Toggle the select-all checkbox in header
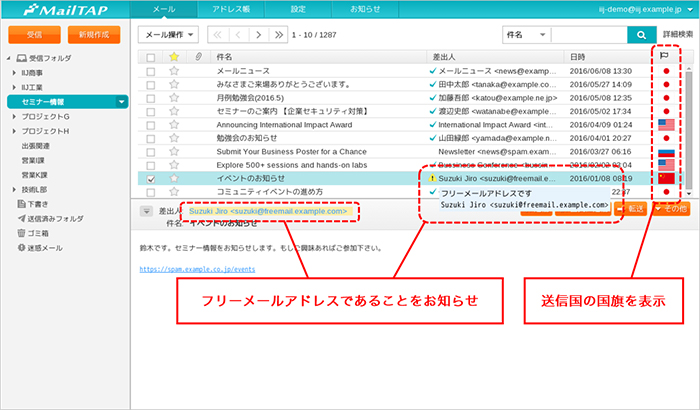This screenshot has height=410, width=700. (x=151, y=57)
